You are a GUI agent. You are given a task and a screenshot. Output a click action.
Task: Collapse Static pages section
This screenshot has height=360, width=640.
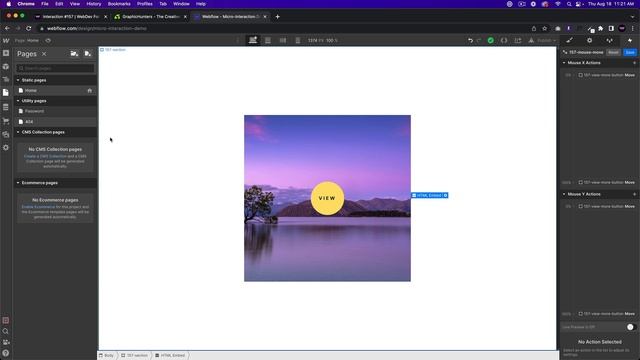(18, 80)
